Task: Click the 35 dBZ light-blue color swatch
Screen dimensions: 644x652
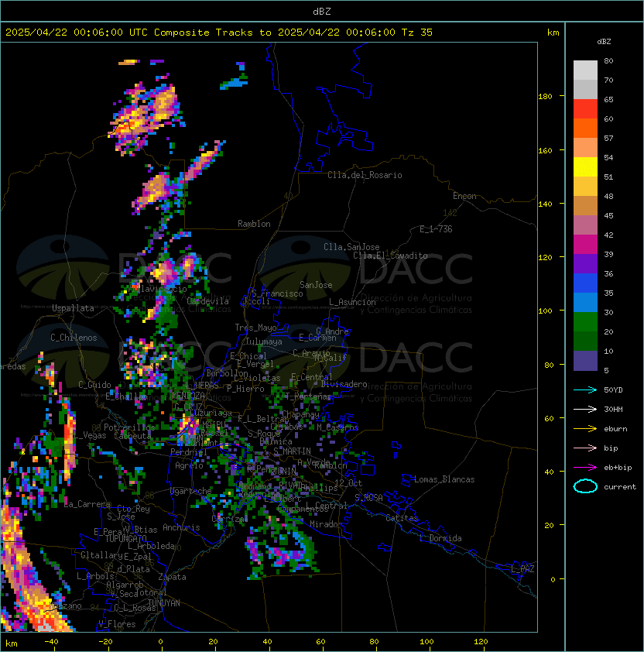Action: point(585,303)
